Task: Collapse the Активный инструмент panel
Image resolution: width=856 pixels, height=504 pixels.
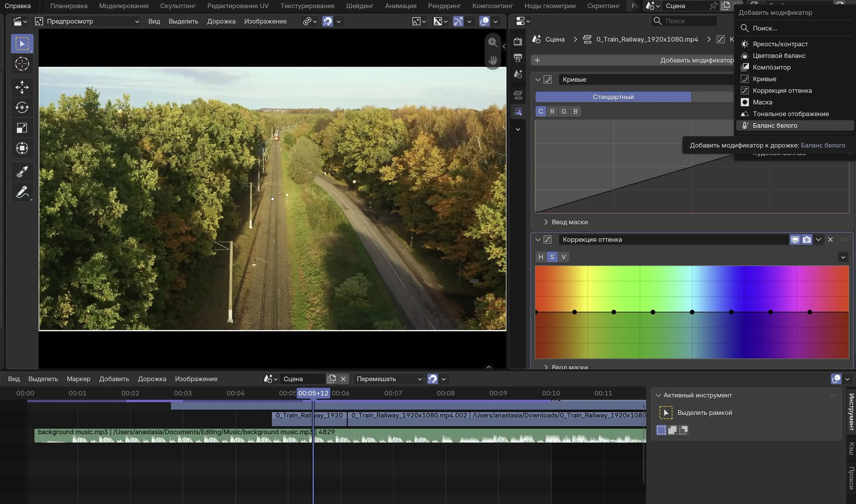Action: point(658,395)
